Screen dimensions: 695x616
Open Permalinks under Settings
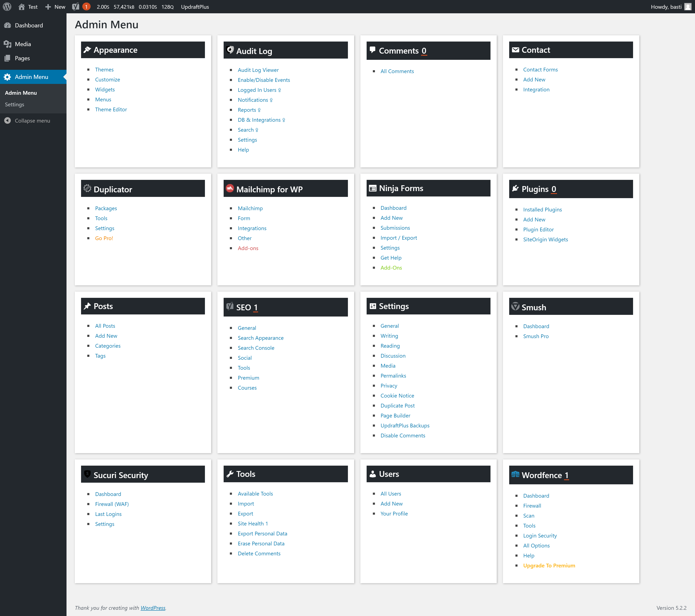coord(393,376)
